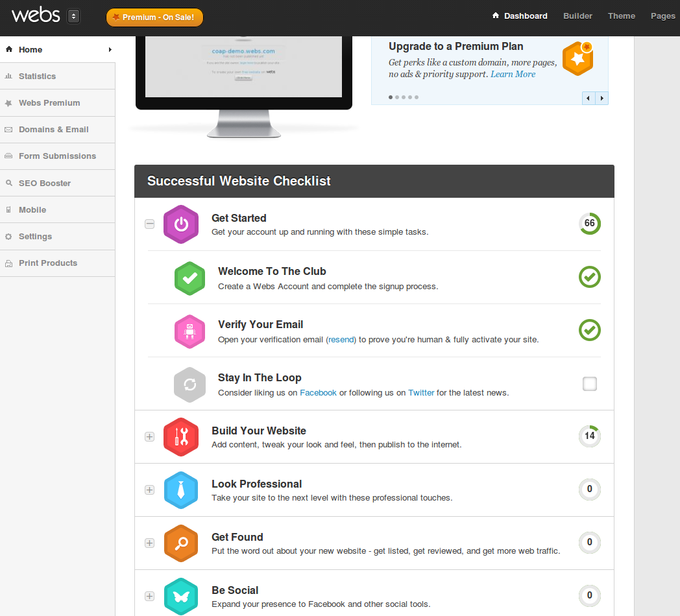
Task: Toggle the Welcome To The Club checkmark
Action: tap(589, 278)
